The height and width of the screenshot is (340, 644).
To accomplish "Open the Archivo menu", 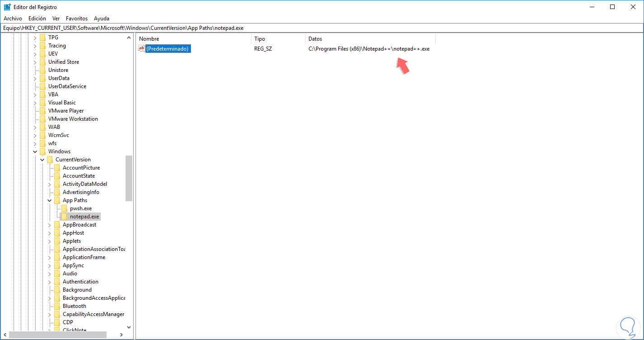I will pos(13,18).
